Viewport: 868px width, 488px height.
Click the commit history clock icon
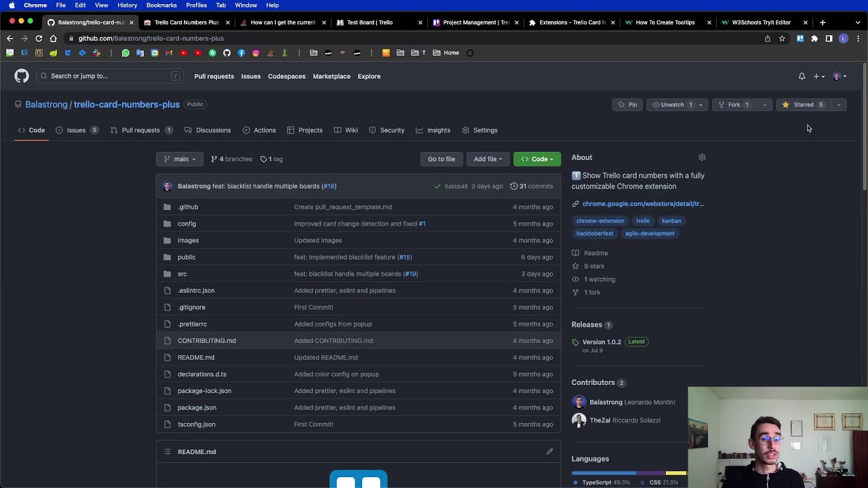pos(513,186)
